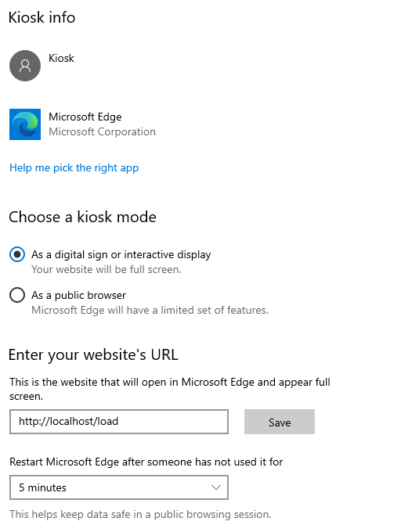419x532 pixels.
Task: Click the 'As a public browser' label
Action: coord(78,295)
